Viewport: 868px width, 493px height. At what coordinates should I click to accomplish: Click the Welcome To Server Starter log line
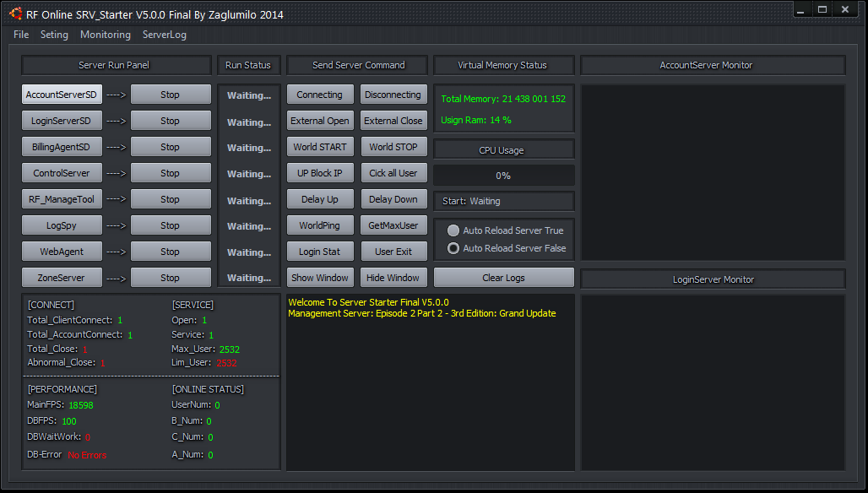pos(369,302)
